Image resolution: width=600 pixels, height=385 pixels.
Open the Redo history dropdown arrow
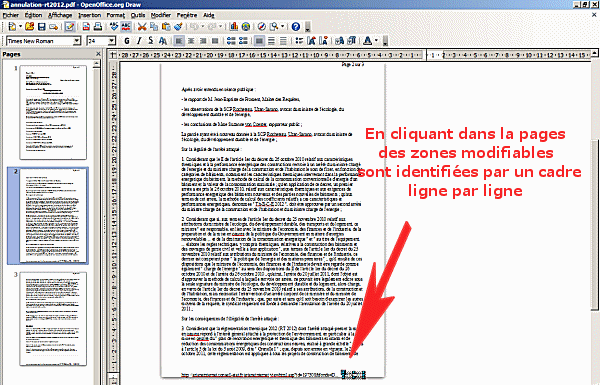click(221, 26)
